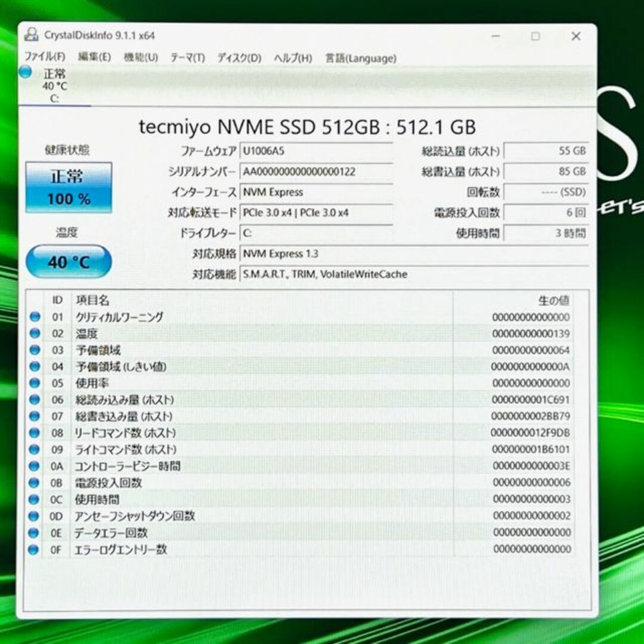Click the status orb for row 0F
644x644 pixels.
(33, 549)
